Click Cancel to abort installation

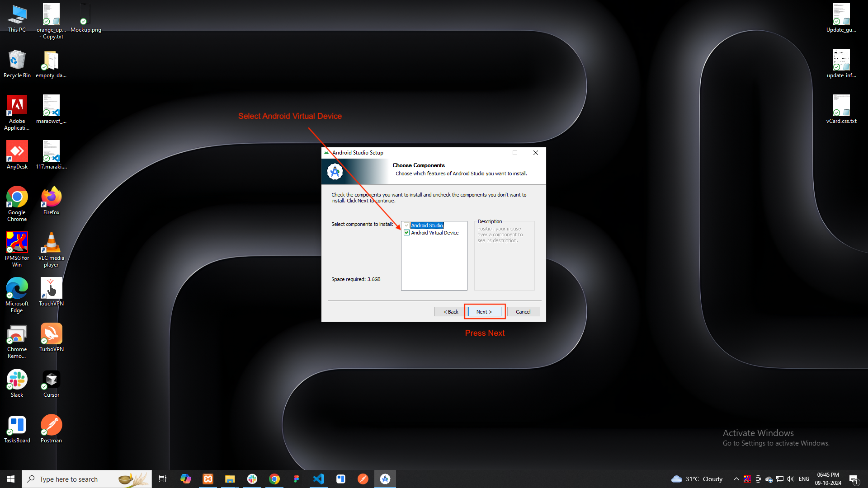pyautogui.click(x=523, y=311)
